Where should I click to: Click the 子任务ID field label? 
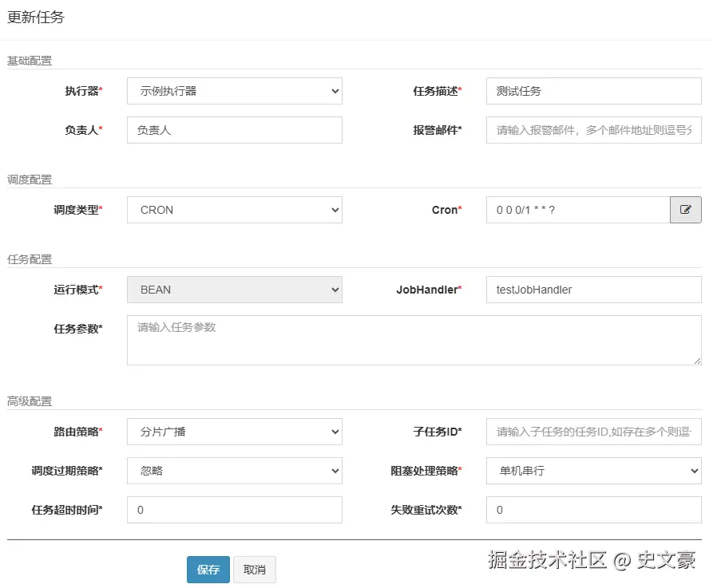(x=438, y=432)
